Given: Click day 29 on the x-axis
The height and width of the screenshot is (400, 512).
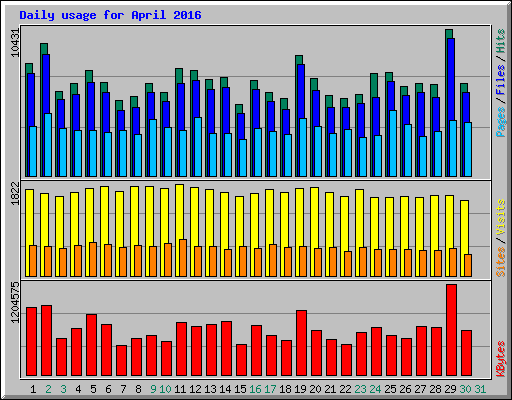Looking at the screenshot, I should [x=450, y=389].
